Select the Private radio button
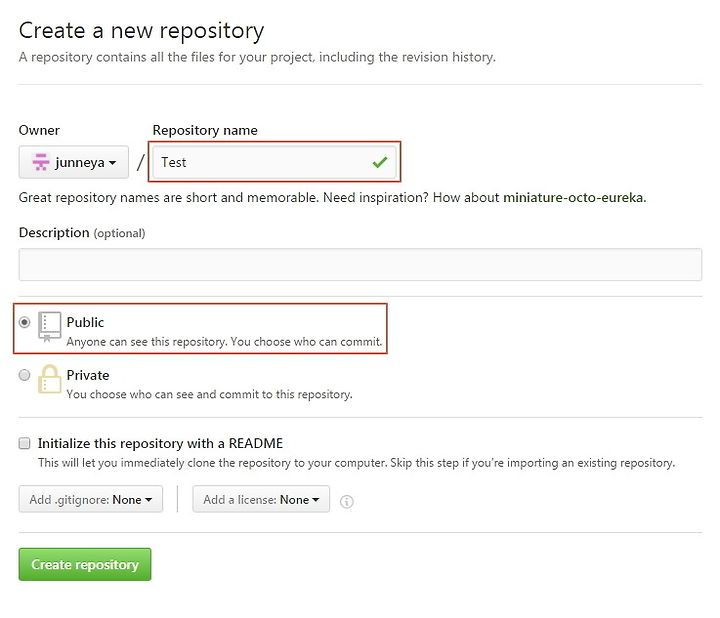Viewport: 720px width, 618px height. (24, 375)
